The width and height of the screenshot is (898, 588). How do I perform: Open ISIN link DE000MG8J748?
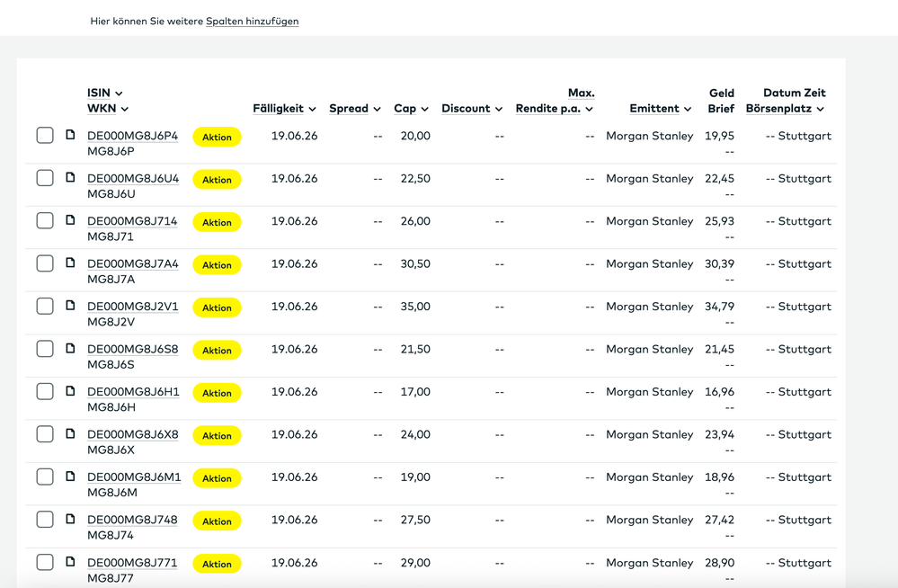(x=132, y=520)
